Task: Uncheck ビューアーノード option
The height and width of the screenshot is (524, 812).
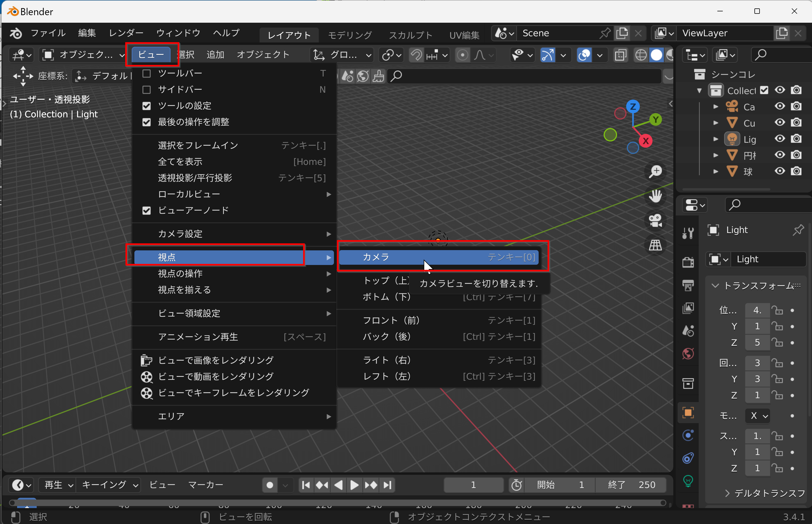Action: point(146,210)
